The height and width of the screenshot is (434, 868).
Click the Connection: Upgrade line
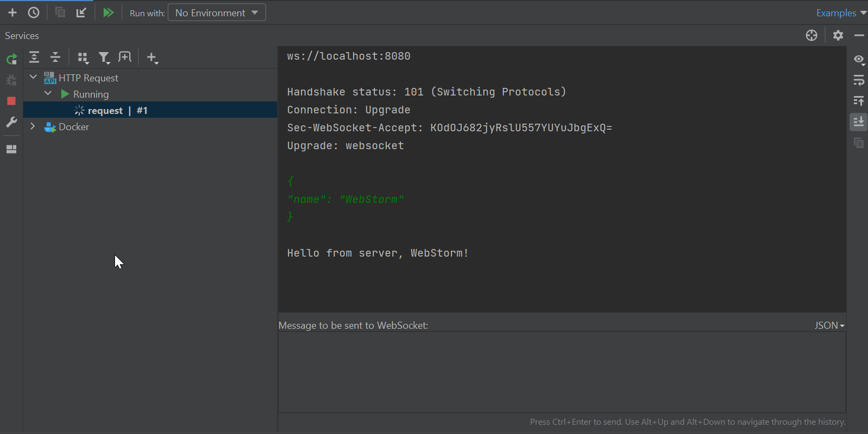click(349, 110)
